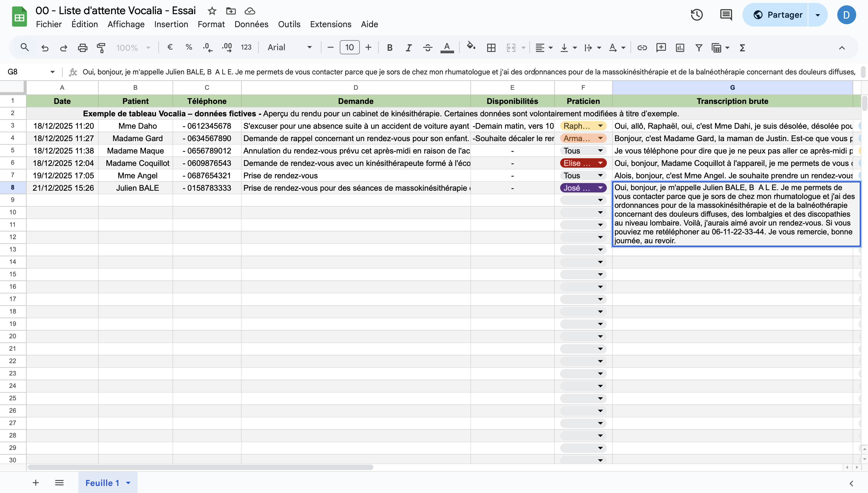Screen dimensions: 868x493
Task: Expand the share options arrow
Action: coord(817,15)
